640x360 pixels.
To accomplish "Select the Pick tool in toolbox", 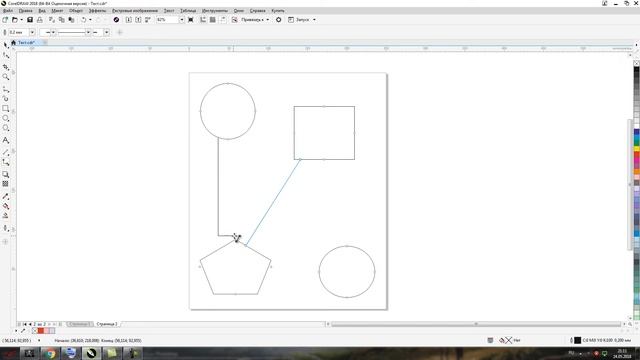I will point(6,45).
